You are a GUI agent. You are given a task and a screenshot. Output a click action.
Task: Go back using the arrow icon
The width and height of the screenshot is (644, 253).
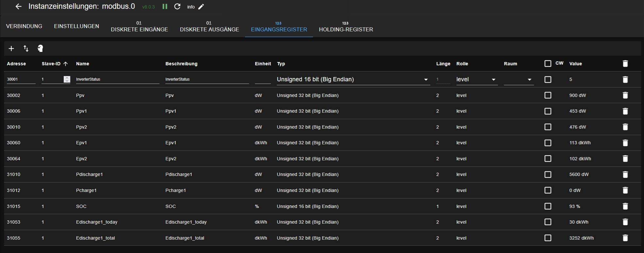[x=18, y=7]
